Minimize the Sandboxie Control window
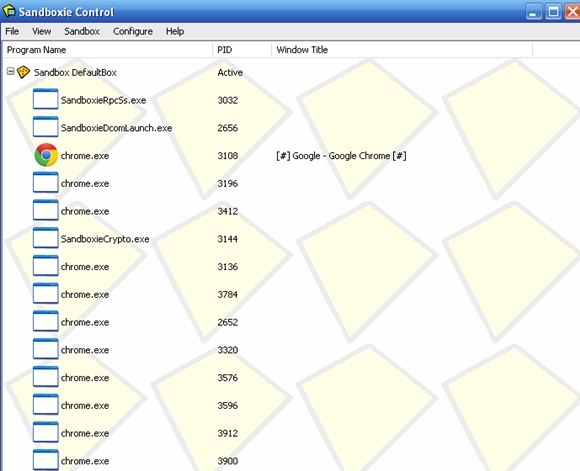This screenshot has height=471, width=580. click(x=533, y=12)
